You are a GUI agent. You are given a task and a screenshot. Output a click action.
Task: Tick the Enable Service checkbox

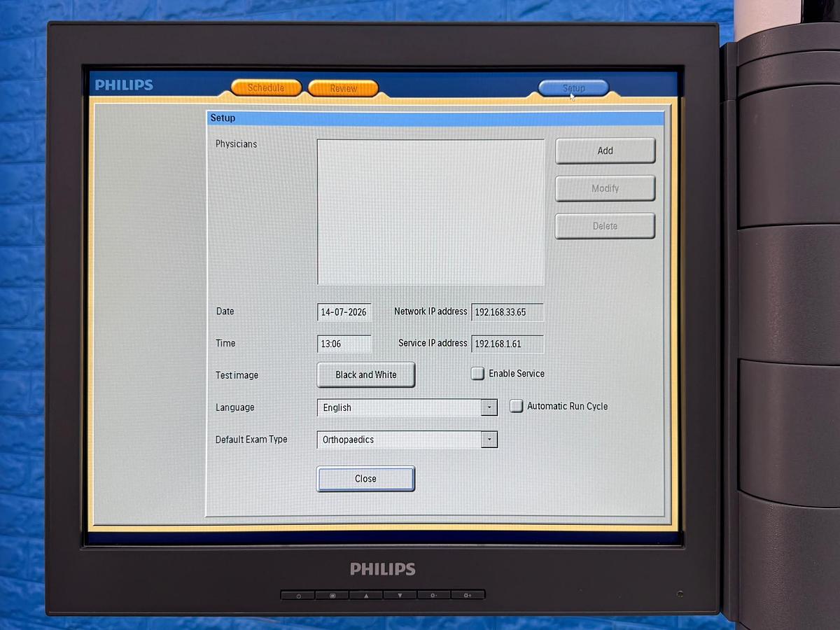tap(477, 374)
